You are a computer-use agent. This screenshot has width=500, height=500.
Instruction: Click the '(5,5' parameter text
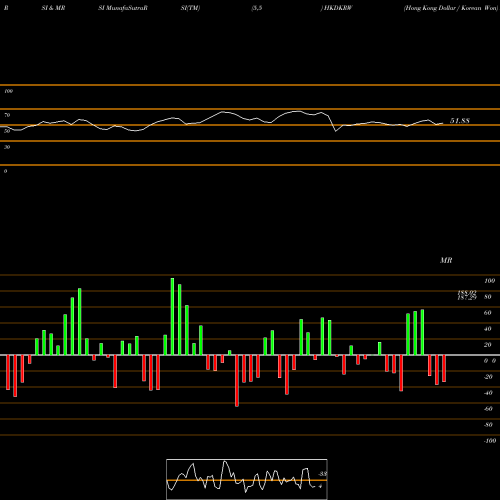pos(257,8)
